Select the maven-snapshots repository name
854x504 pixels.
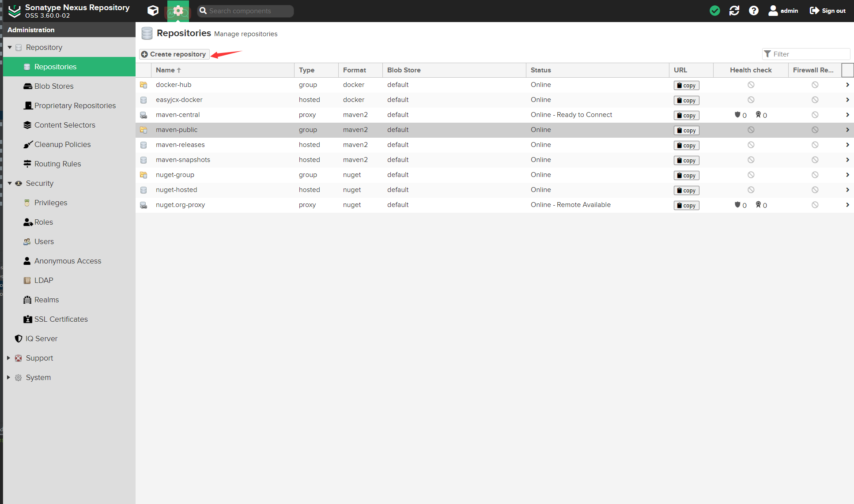183,160
